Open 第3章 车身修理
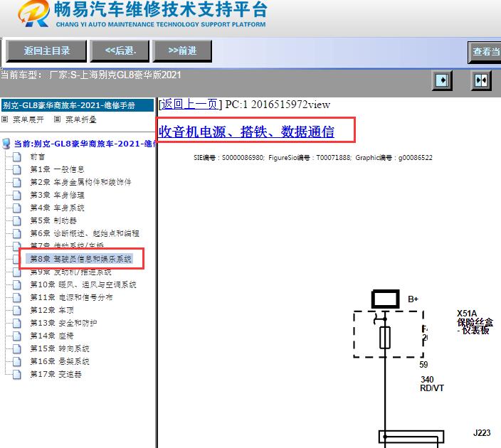501x448 pixels. click(57, 195)
